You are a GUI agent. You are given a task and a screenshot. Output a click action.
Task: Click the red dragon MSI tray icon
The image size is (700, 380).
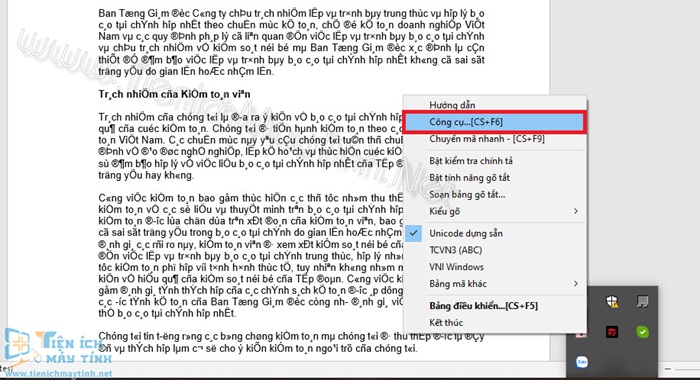click(x=612, y=332)
